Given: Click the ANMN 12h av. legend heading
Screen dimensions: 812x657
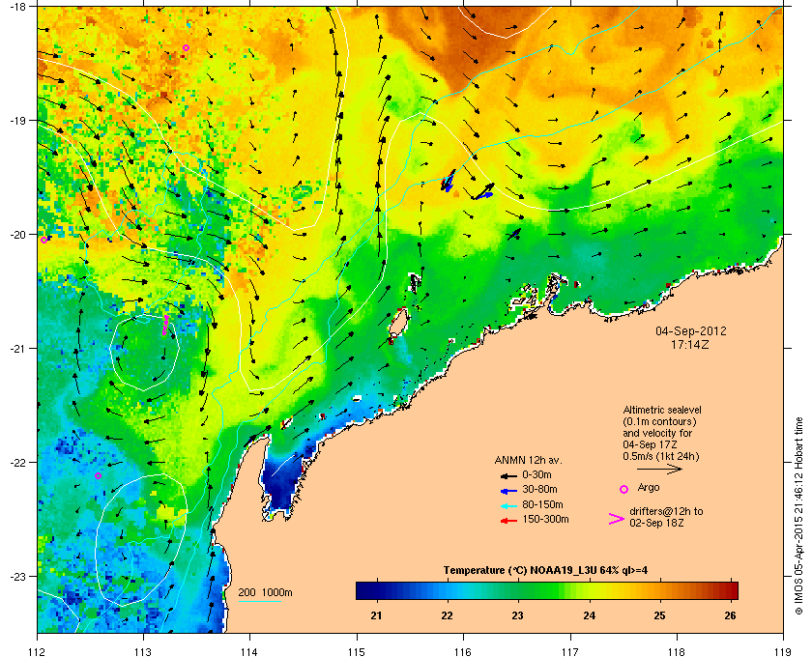Looking at the screenshot, I should [528, 460].
